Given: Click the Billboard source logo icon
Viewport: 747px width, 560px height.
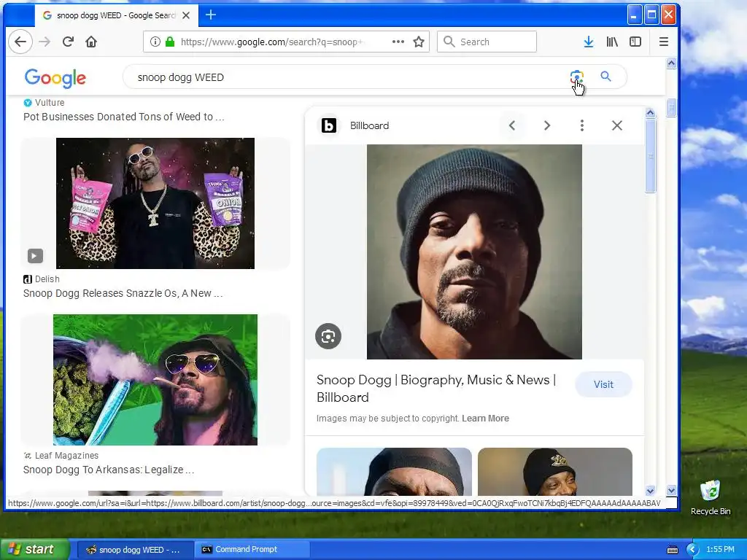Looking at the screenshot, I should (x=329, y=125).
